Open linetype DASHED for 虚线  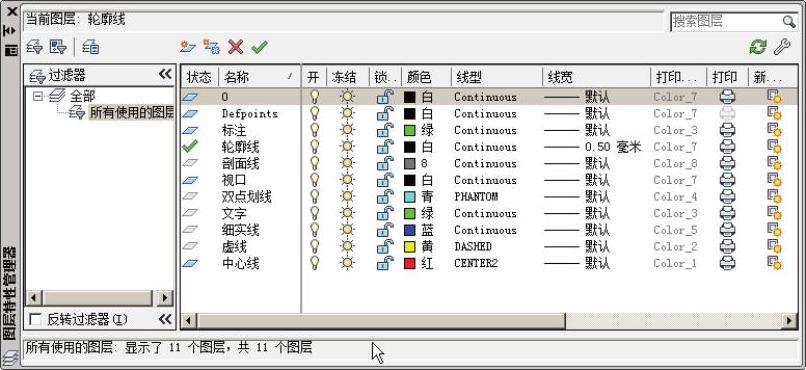click(x=473, y=247)
